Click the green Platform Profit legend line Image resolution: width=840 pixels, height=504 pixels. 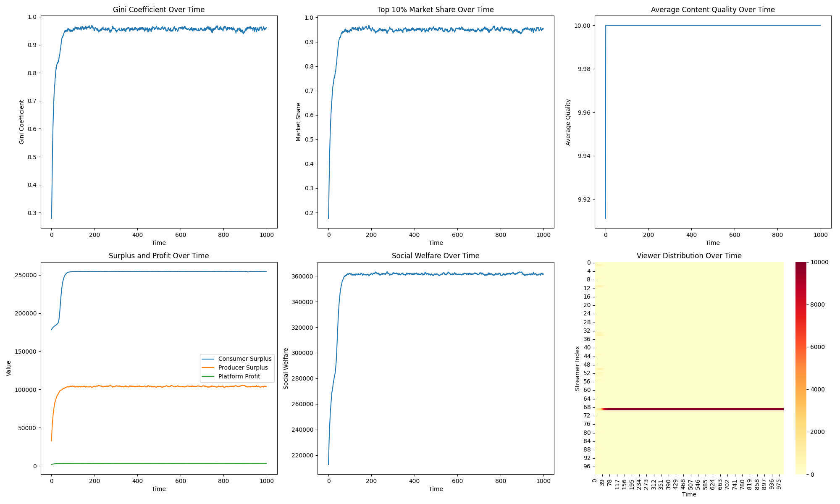[x=208, y=376]
